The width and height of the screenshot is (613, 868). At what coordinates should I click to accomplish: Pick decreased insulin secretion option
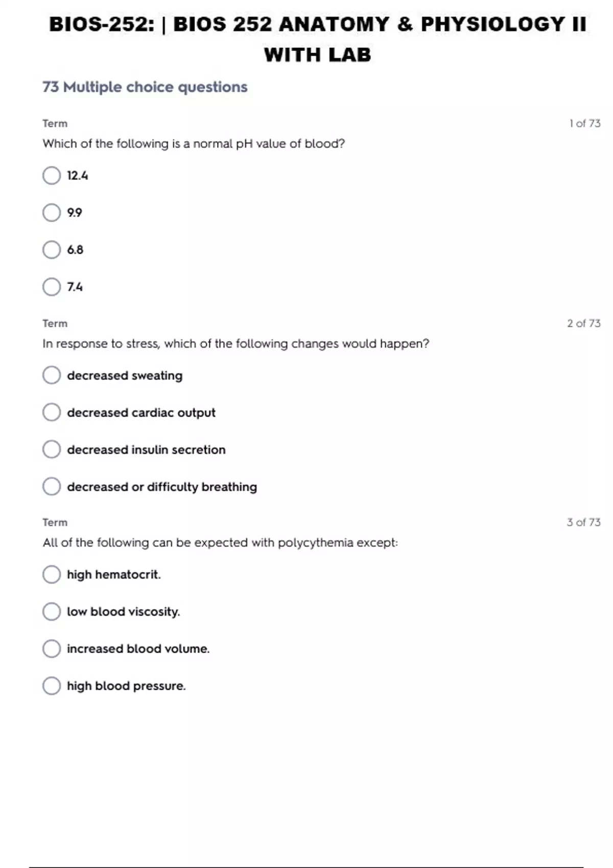(x=52, y=449)
